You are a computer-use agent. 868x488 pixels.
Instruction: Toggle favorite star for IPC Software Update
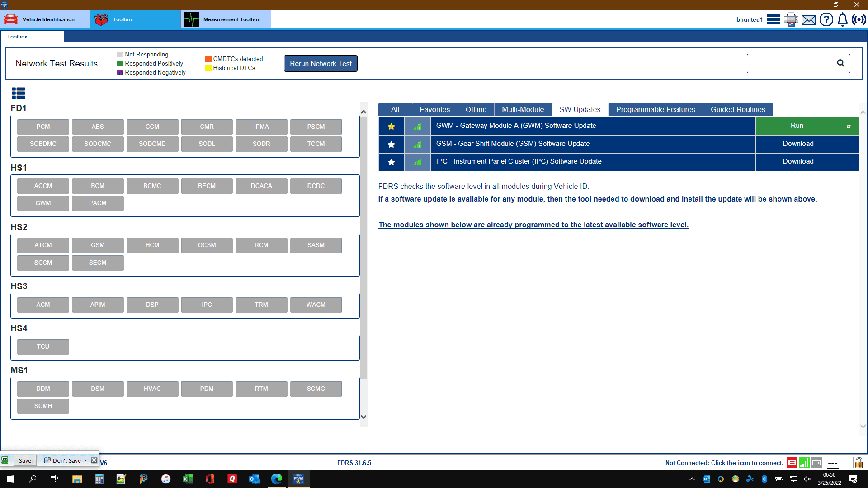coord(392,162)
